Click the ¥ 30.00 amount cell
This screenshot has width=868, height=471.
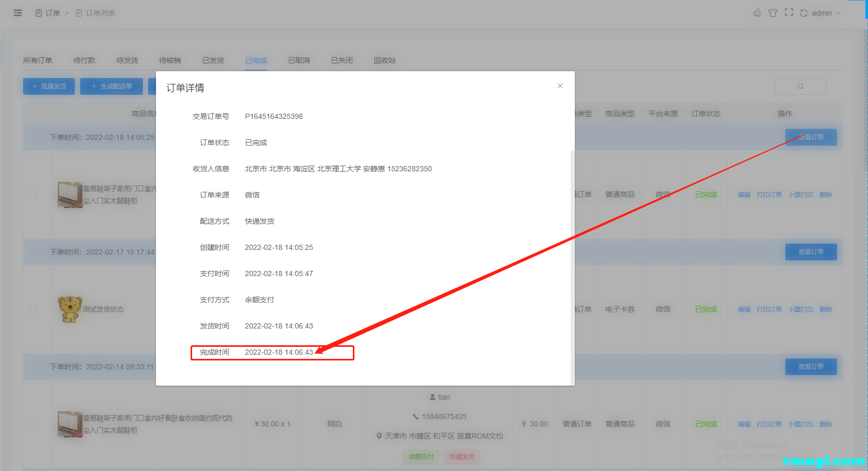tap(535, 424)
